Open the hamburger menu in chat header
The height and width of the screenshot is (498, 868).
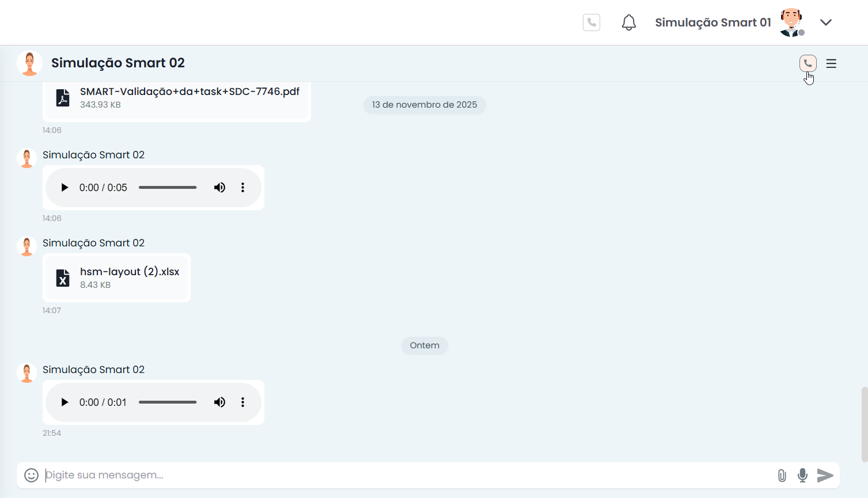(x=831, y=63)
